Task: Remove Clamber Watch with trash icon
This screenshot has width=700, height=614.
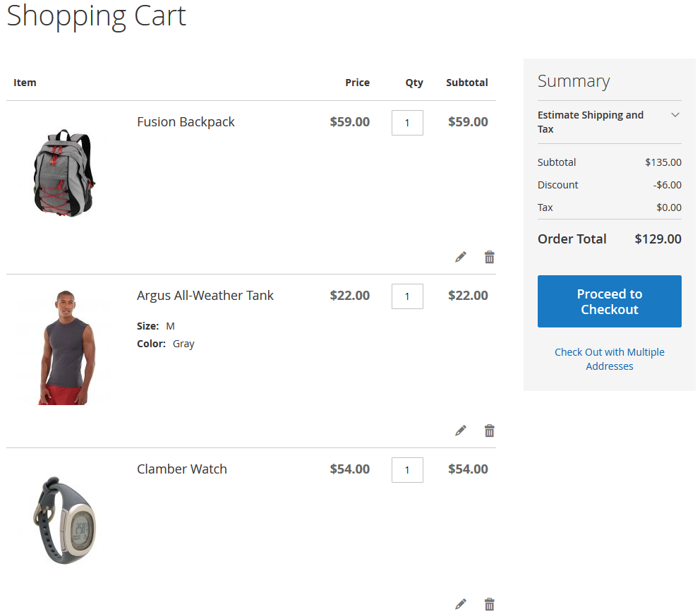Action: [489, 604]
